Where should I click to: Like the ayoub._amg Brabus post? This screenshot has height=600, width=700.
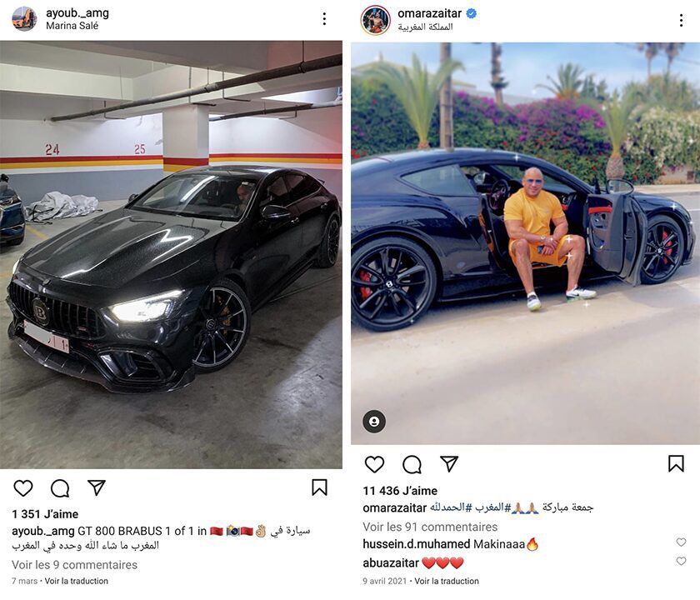(x=23, y=488)
